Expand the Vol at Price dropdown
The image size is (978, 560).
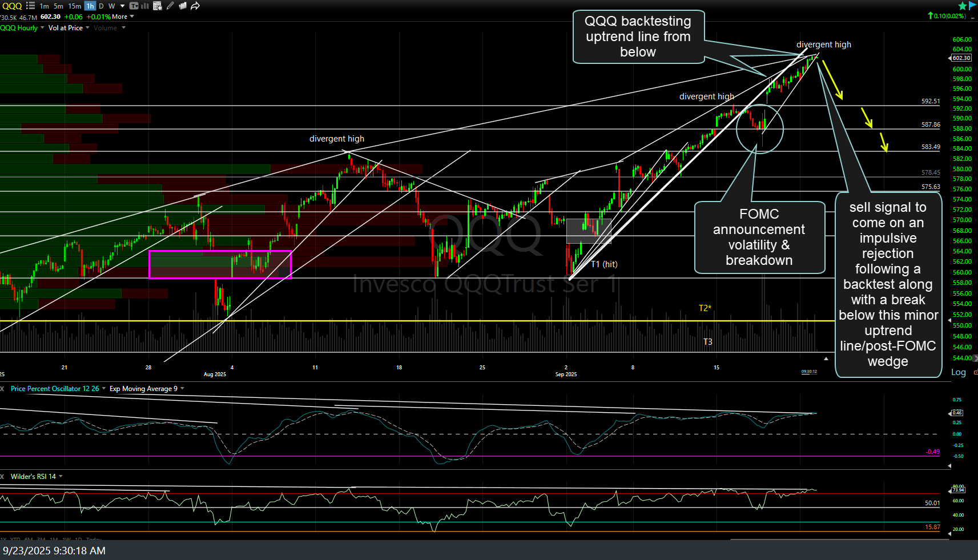point(65,27)
